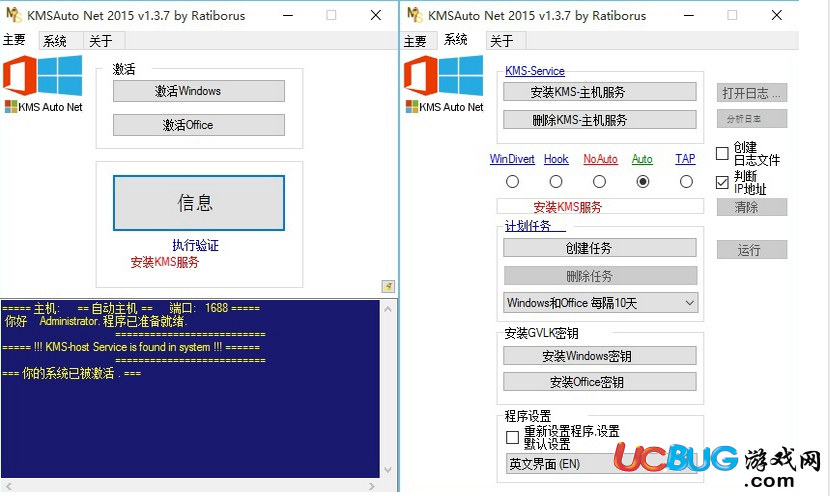The image size is (830, 496).
Task: Click 安装KMS-主机服务 button
Action: point(600,92)
